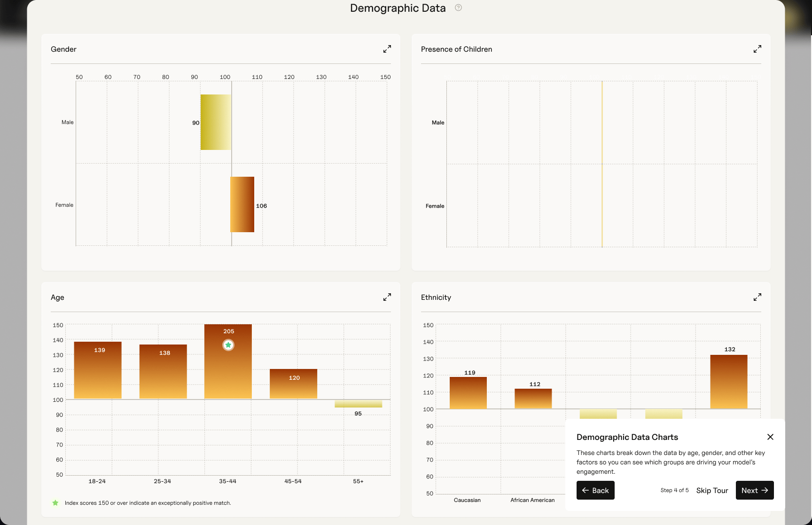Click the 'African American' axis label
The image size is (812, 525).
532,500
